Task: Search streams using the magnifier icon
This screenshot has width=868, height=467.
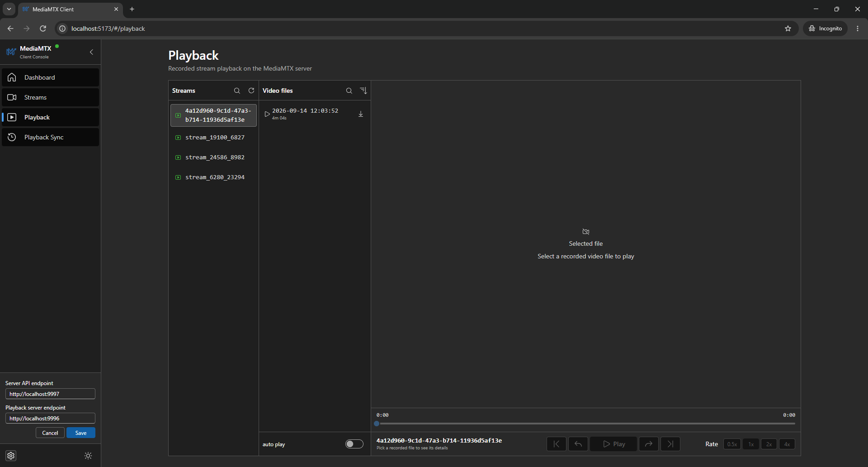Action: (237, 91)
